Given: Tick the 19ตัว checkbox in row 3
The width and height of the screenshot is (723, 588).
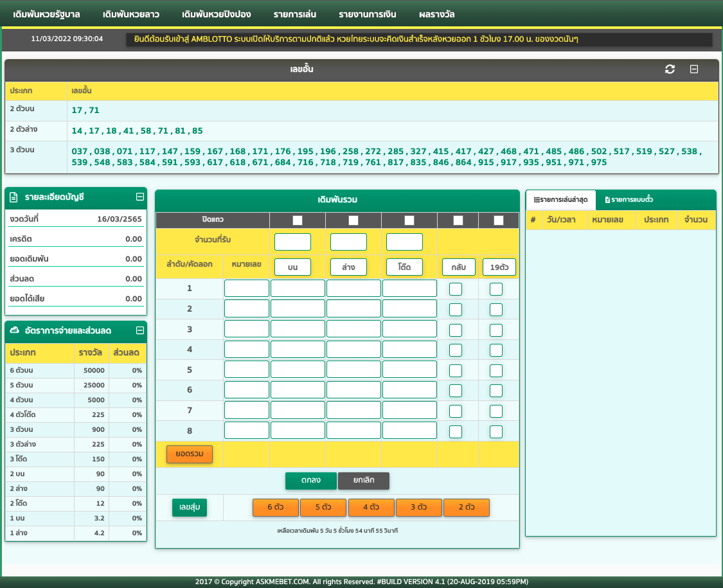Looking at the screenshot, I should tap(496, 330).
